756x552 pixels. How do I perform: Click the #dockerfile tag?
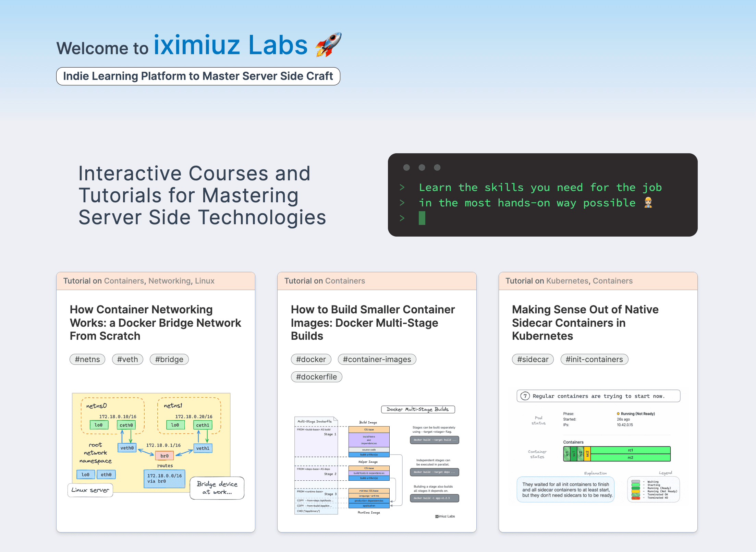316,376
